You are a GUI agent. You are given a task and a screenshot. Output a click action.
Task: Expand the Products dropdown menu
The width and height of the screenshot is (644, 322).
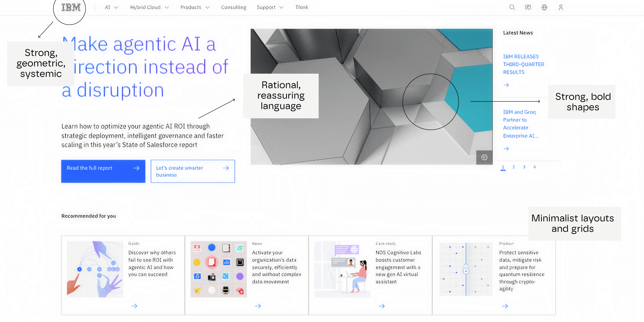pos(195,7)
